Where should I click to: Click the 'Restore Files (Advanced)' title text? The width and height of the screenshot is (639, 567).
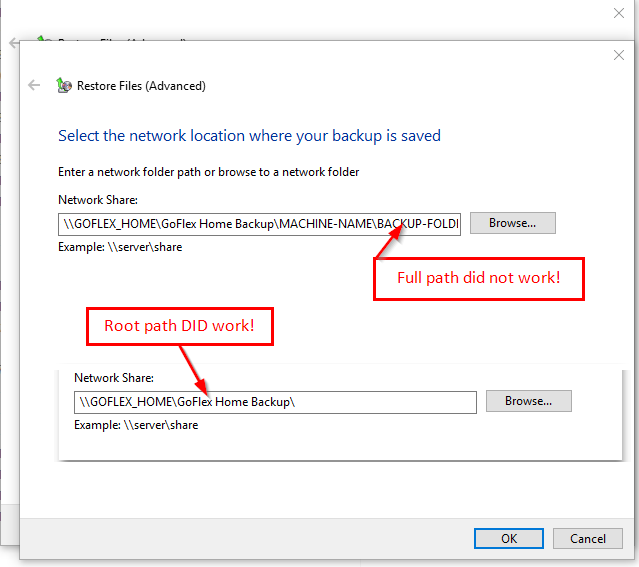(141, 86)
